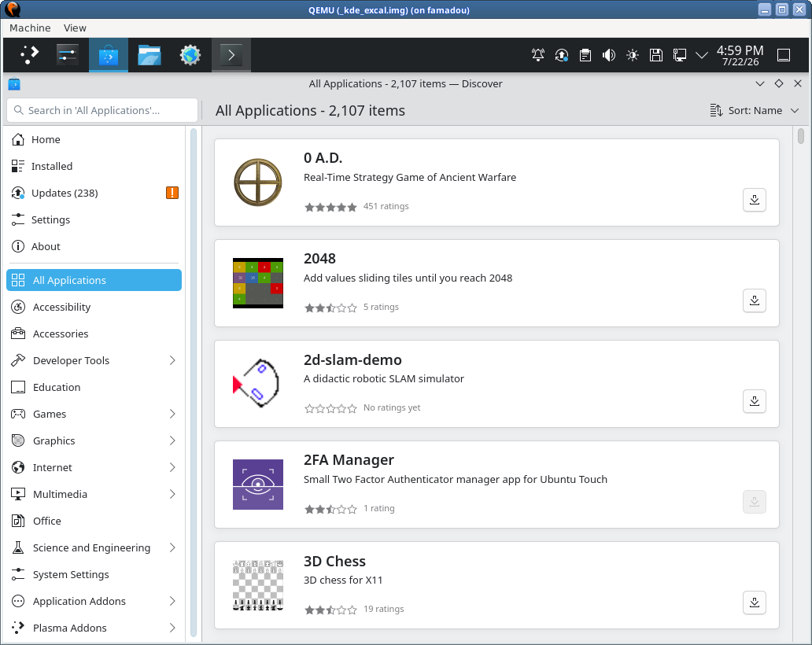
Task: Focus the Search in All Applications field
Action: pyautogui.click(x=102, y=110)
